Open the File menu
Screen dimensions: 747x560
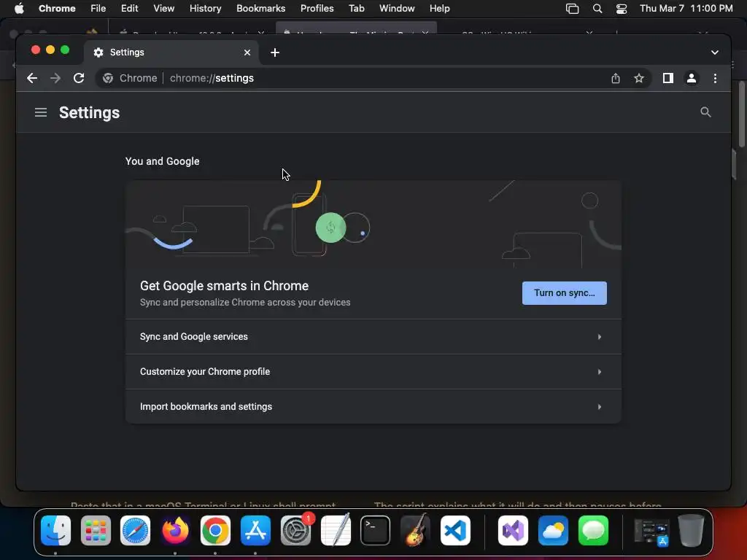click(98, 9)
